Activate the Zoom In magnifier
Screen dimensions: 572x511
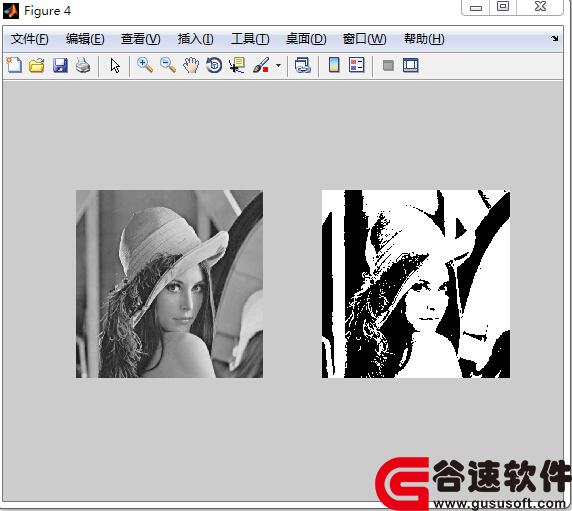(145, 66)
